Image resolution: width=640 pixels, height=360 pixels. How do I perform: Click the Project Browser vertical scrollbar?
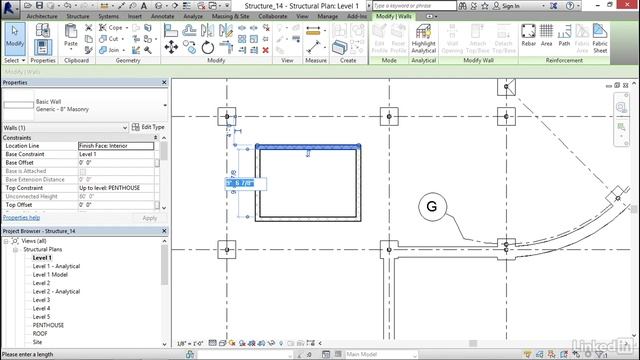pos(164,264)
